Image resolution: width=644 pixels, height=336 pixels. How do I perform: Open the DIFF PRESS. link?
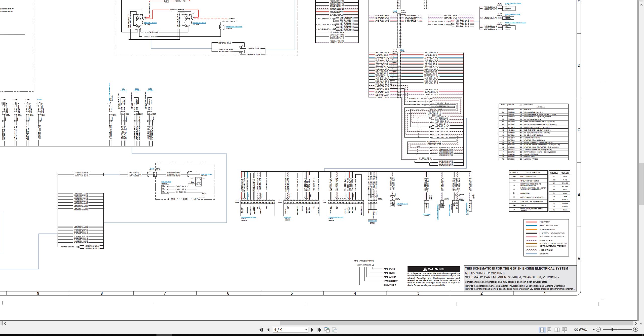[x=426, y=214]
